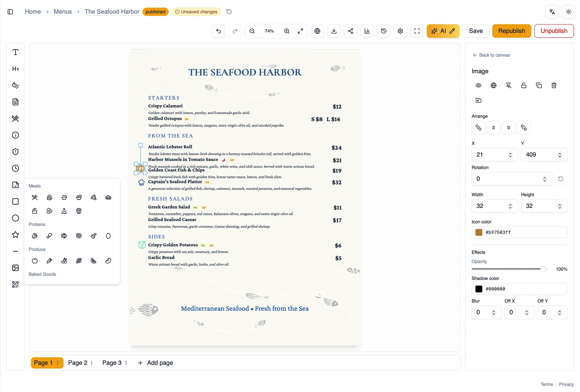Open the language translate dropdown icon
Viewport: 580px width, 392px height.
[552, 12]
